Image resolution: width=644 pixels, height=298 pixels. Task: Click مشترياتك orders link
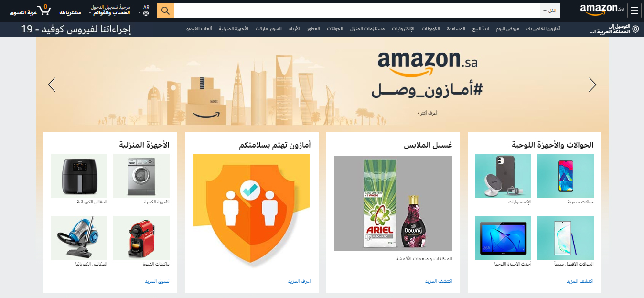tap(70, 12)
